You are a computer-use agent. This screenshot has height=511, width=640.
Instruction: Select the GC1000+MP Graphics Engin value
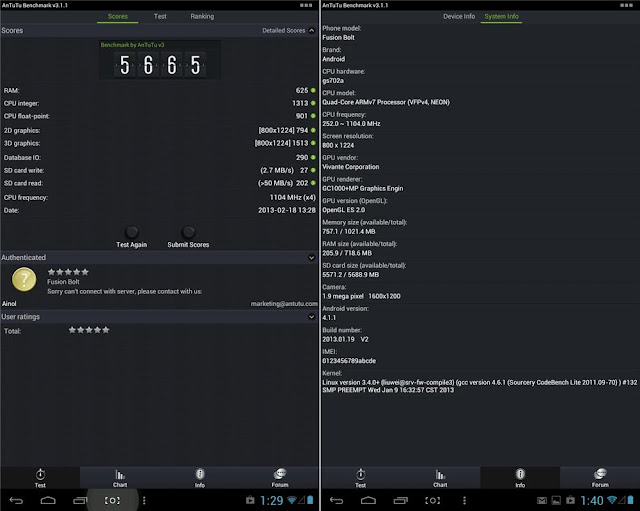click(x=362, y=189)
